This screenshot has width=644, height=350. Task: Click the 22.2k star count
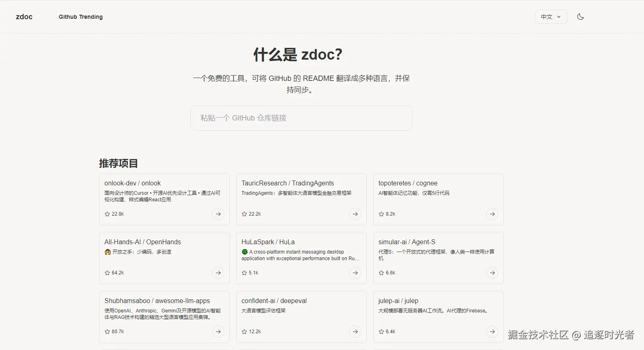(255, 214)
